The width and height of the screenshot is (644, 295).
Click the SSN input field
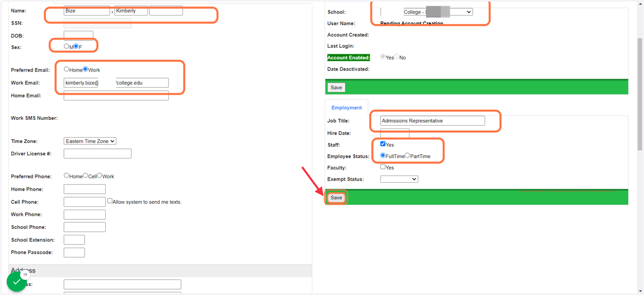click(98, 23)
